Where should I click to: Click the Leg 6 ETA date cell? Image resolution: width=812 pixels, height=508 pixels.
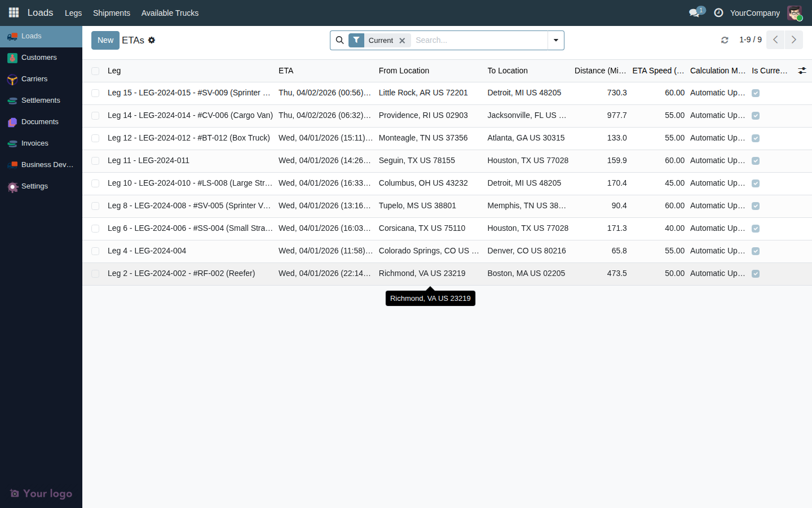click(x=325, y=228)
